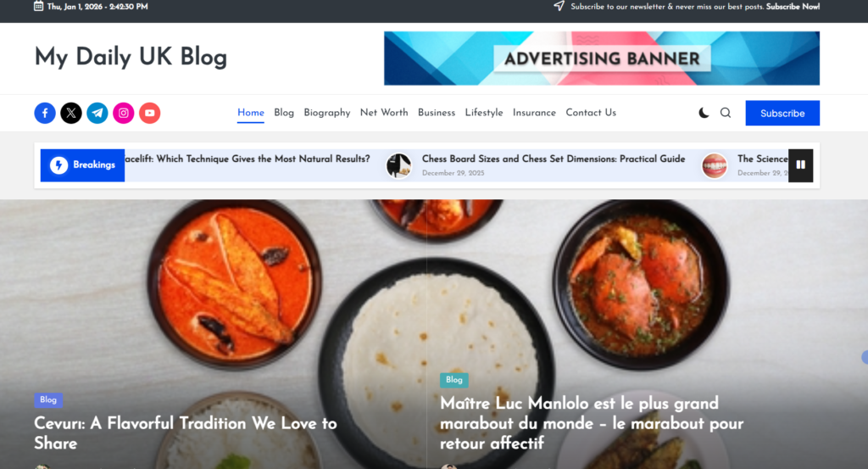Open the Cevurı: A Flavorful Tradition article
The height and width of the screenshot is (469, 868).
[x=186, y=433]
